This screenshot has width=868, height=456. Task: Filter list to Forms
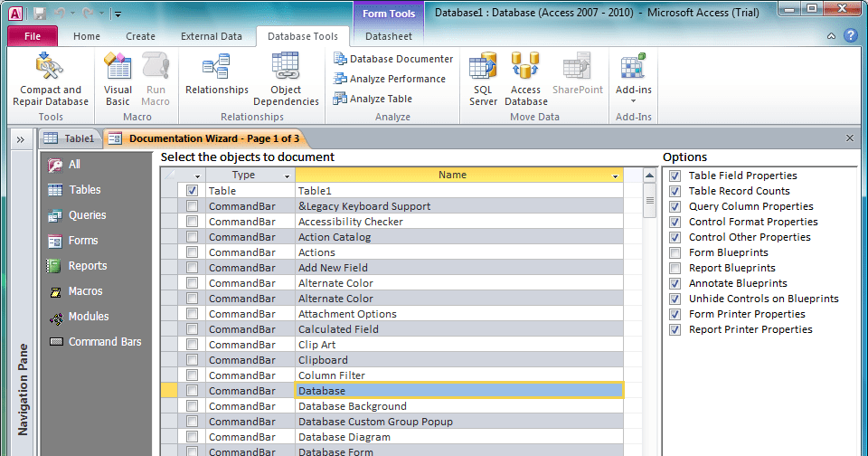72,241
